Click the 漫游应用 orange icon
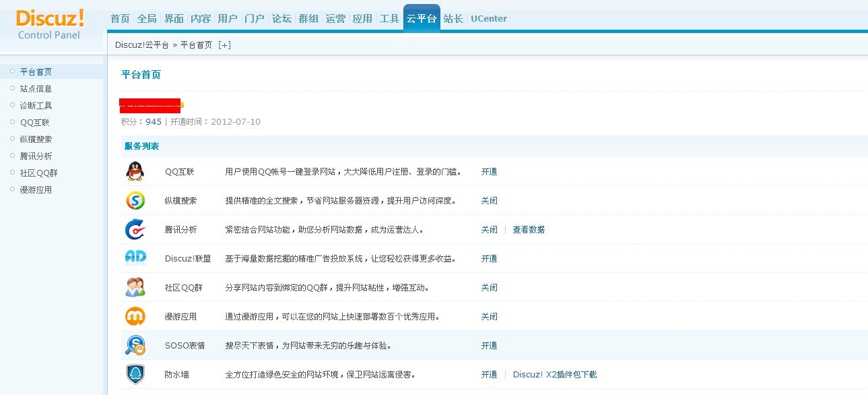The width and height of the screenshot is (868, 395). 135,316
